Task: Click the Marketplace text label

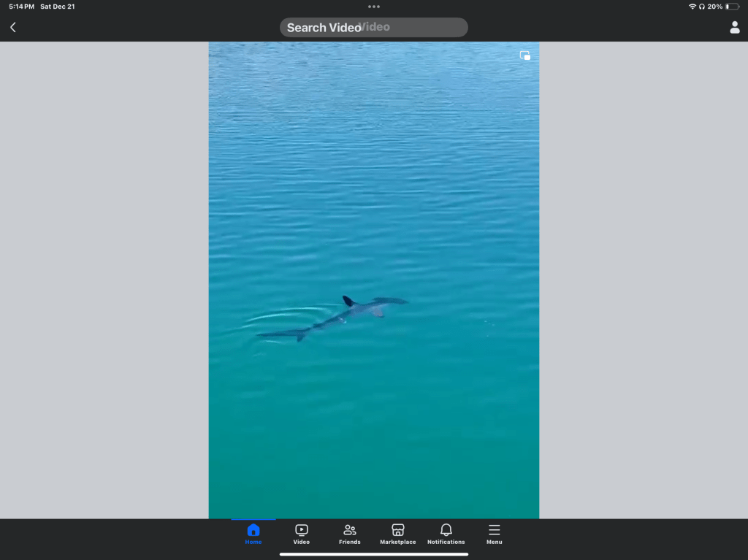Action: (x=398, y=542)
